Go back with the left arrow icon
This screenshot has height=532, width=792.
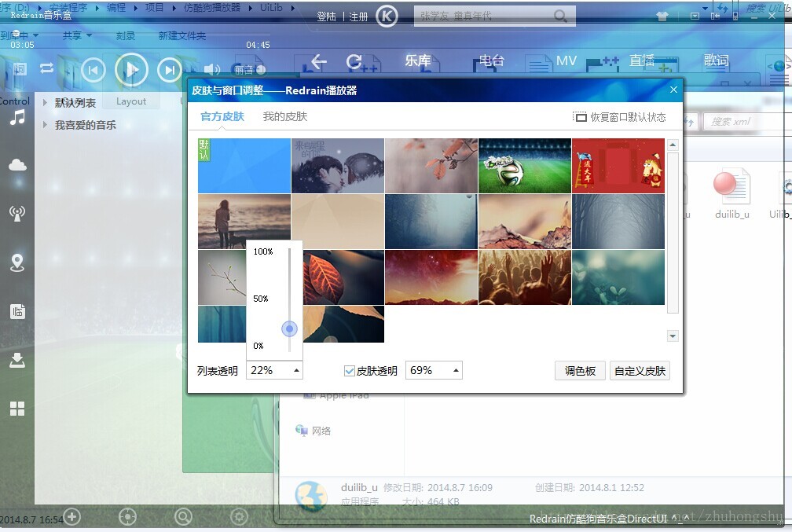click(x=319, y=61)
